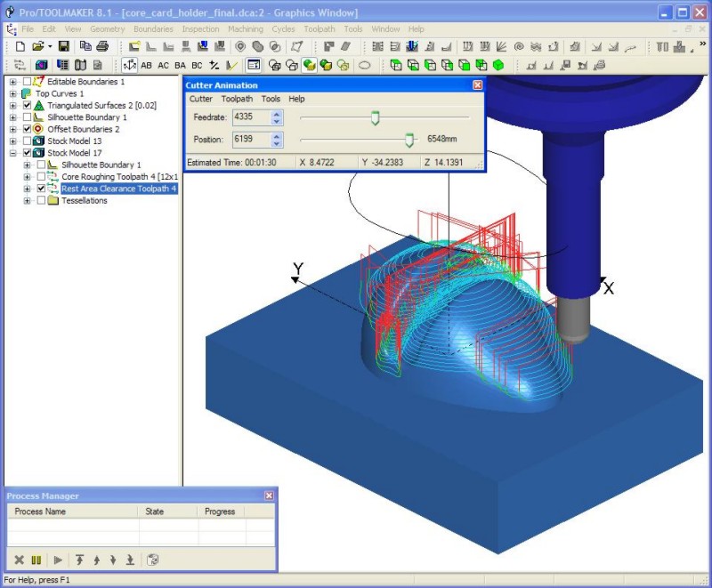Viewport: 712px width, 588px height.
Task: Select the AB view button
Action: (146, 65)
